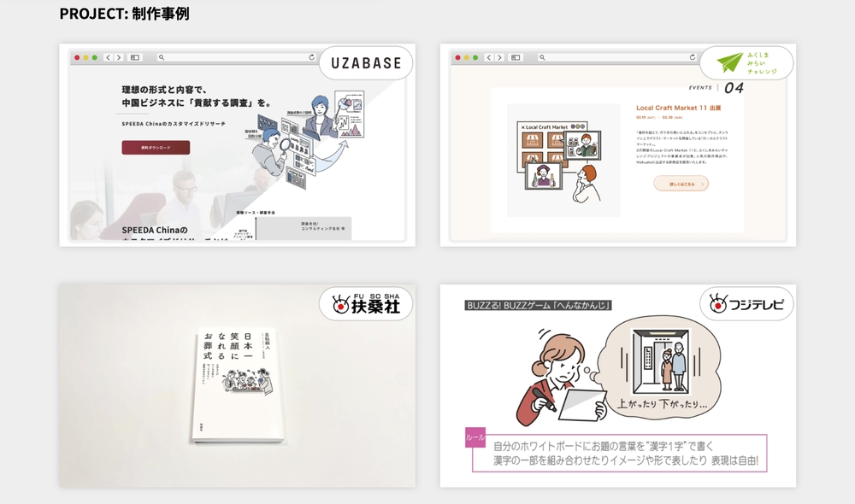
Task: Click the UZABASE logo badge
Action: (366, 63)
